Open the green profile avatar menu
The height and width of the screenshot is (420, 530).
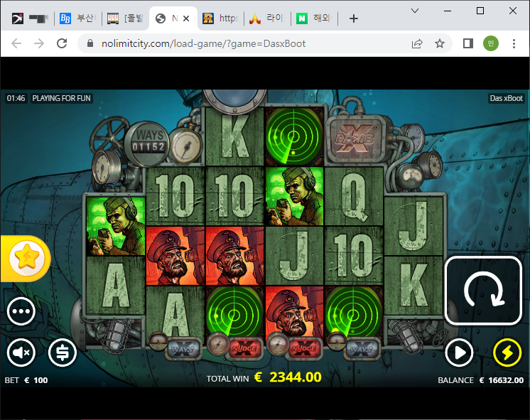click(491, 43)
